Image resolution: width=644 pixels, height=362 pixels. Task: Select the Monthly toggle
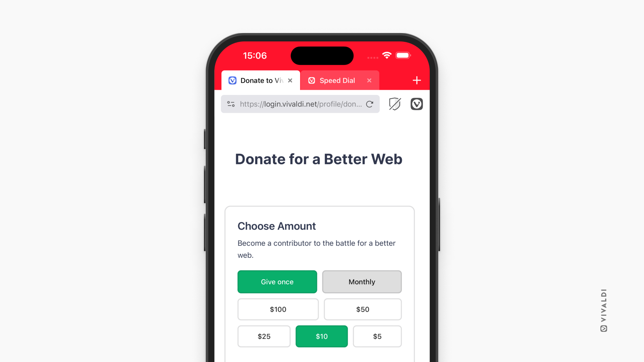[x=361, y=282]
